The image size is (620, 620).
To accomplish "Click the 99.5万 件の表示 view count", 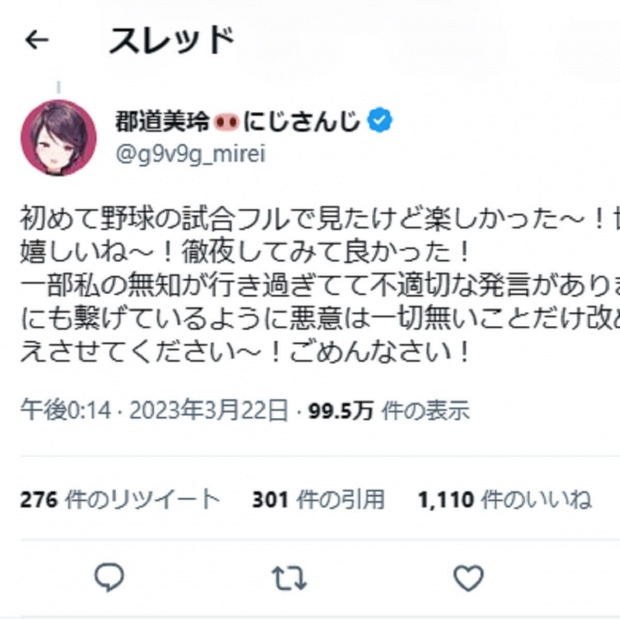I will [389, 410].
